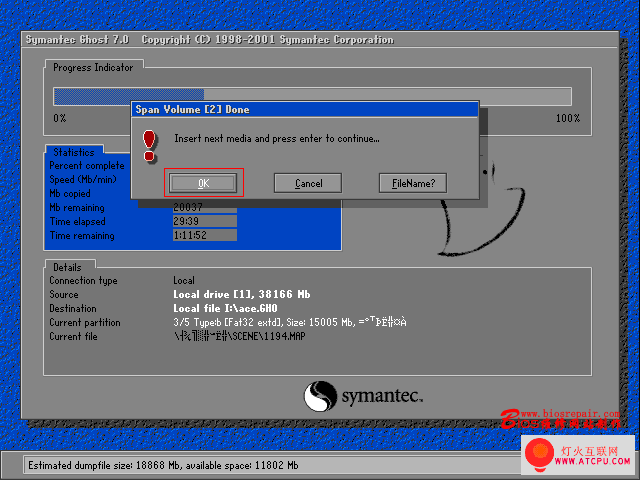This screenshot has width=640, height=480.
Task: Click the Connection type value Local
Action: pyautogui.click(x=184, y=280)
